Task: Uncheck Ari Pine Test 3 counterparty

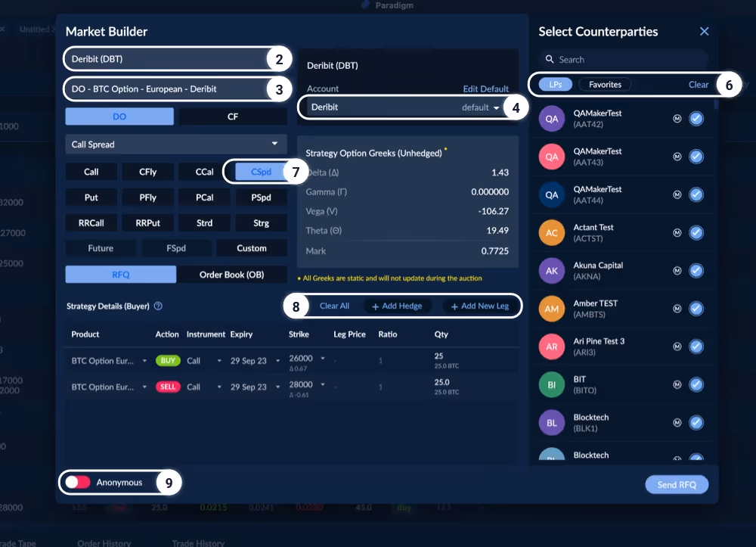Action: (696, 347)
